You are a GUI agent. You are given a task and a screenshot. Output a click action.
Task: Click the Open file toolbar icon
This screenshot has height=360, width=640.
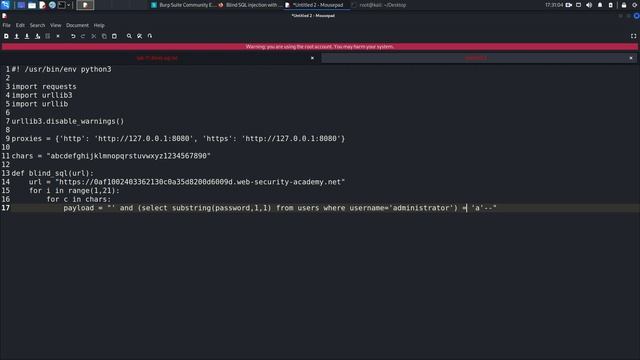pyautogui.click(x=17, y=36)
